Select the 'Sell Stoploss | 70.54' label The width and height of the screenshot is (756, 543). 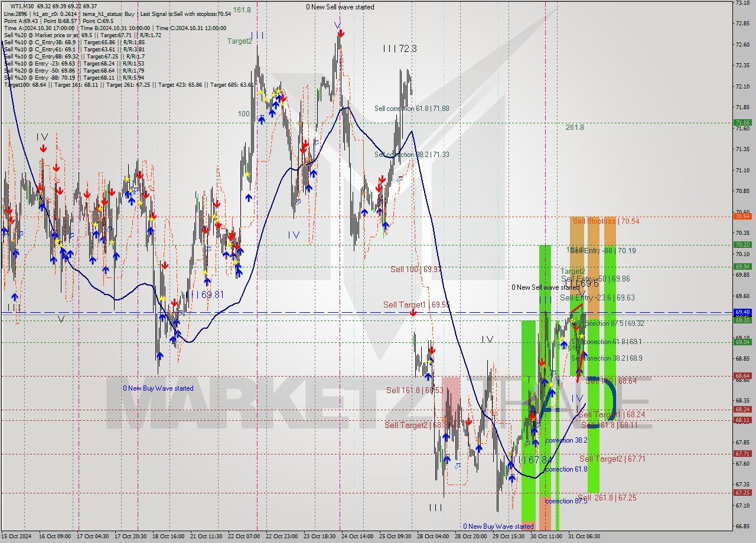[606, 221]
